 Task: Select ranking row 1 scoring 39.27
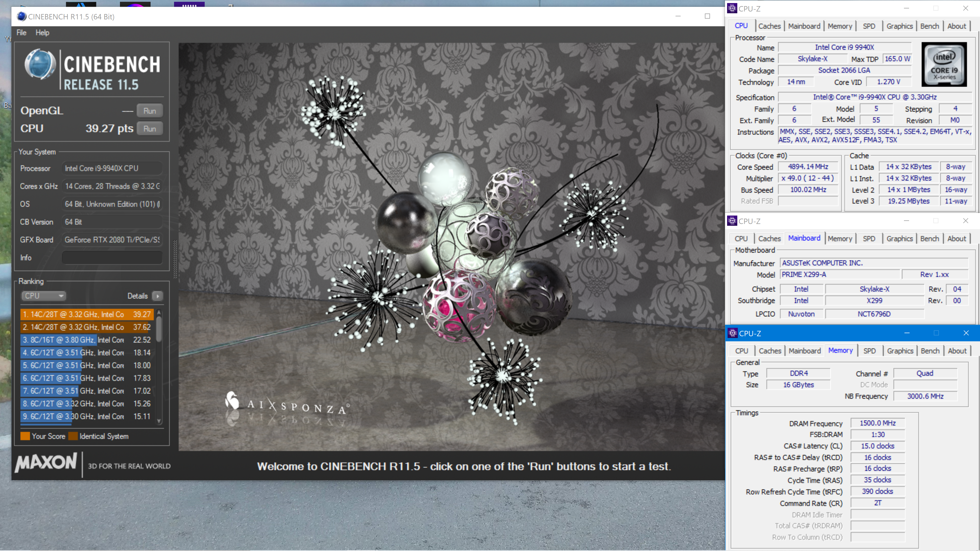point(87,314)
